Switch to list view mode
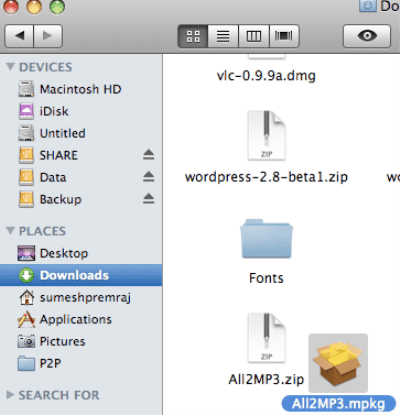 [x=223, y=36]
